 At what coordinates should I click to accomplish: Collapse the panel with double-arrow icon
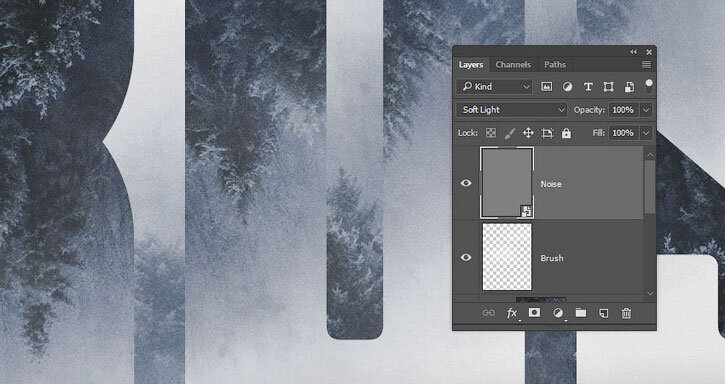click(633, 52)
